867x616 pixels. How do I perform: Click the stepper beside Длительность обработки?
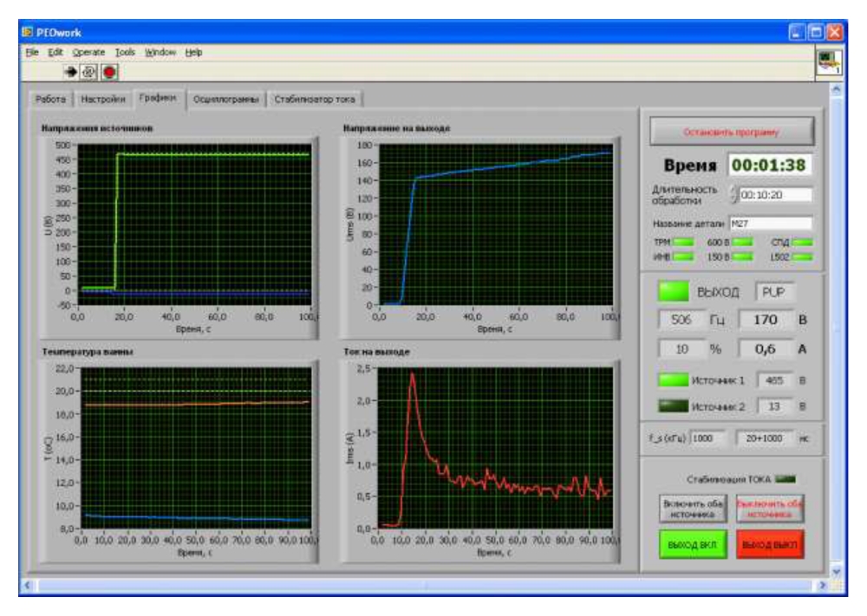click(x=733, y=194)
